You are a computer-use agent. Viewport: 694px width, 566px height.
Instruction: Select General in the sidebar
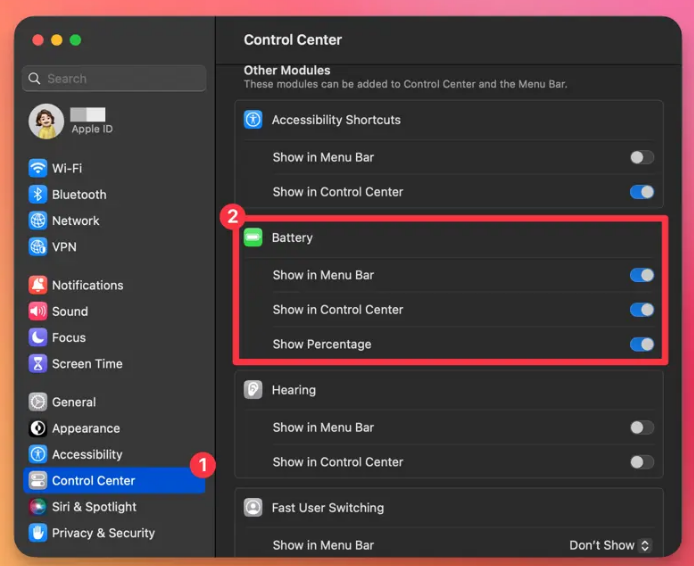[74, 402]
